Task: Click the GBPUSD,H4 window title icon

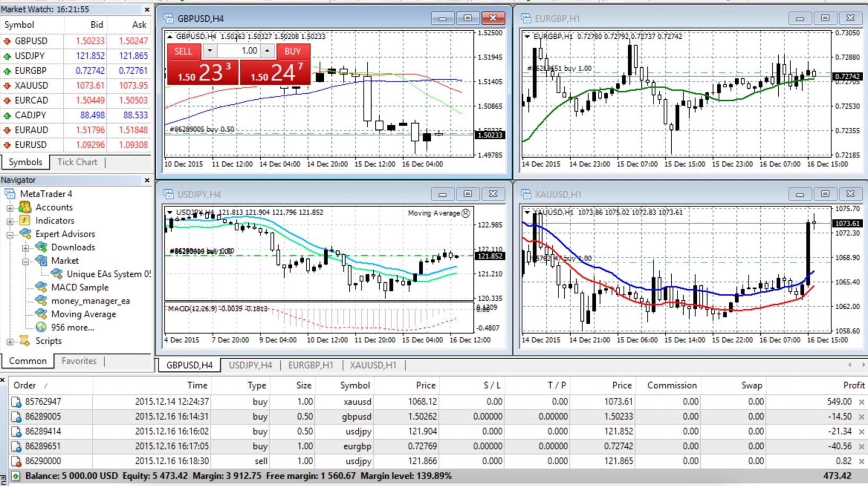Action: (x=169, y=19)
